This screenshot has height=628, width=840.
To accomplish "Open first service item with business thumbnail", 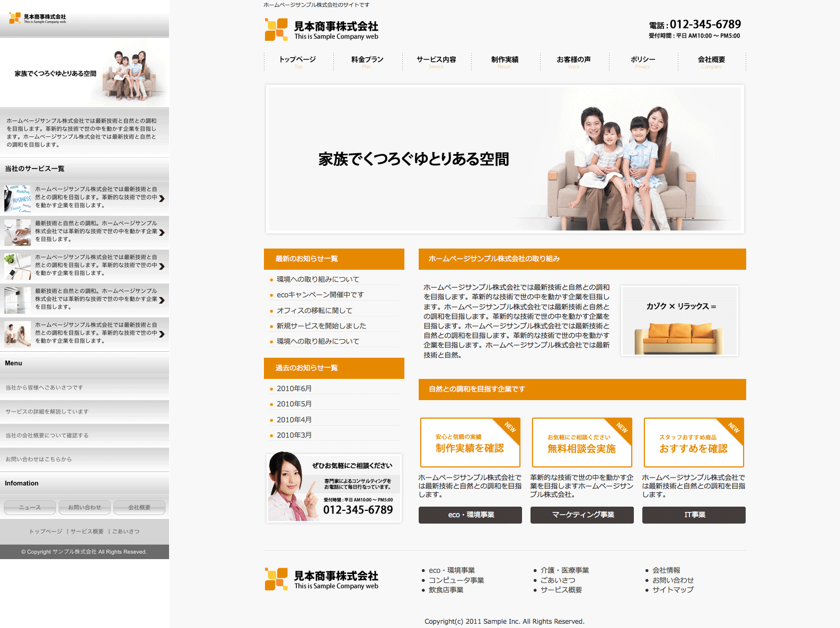I will (x=85, y=198).
